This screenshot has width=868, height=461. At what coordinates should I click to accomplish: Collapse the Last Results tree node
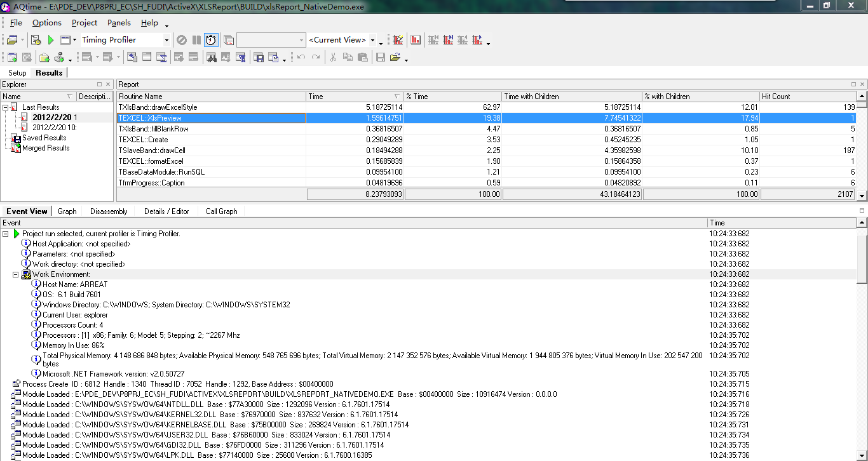point(6,107)
